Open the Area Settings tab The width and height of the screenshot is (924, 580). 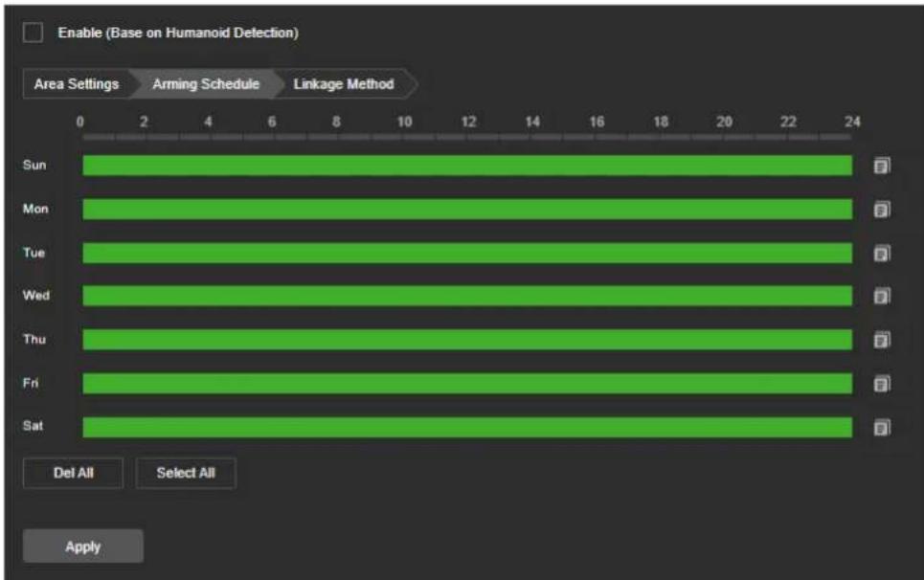[76, 84]
